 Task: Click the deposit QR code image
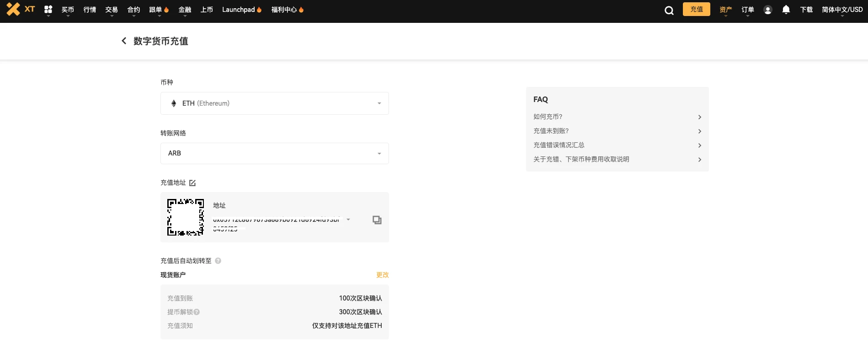point(185,217)
